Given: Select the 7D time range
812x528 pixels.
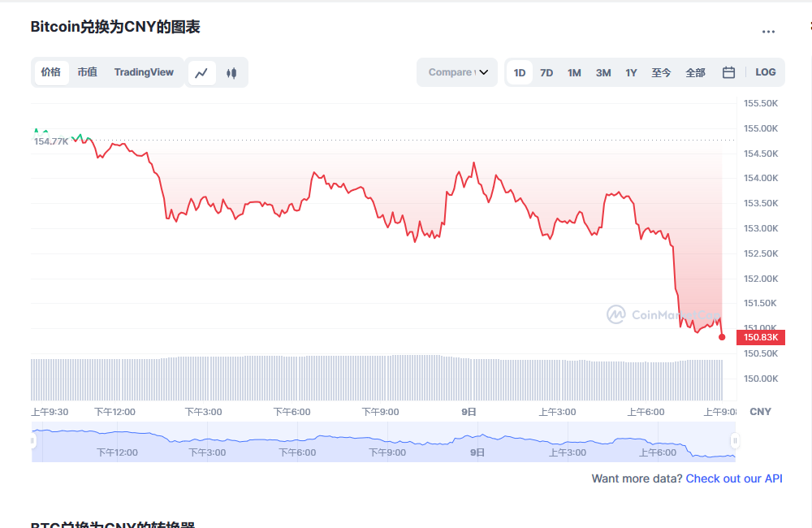Looking at the screenshot, I should pos(546,72).
